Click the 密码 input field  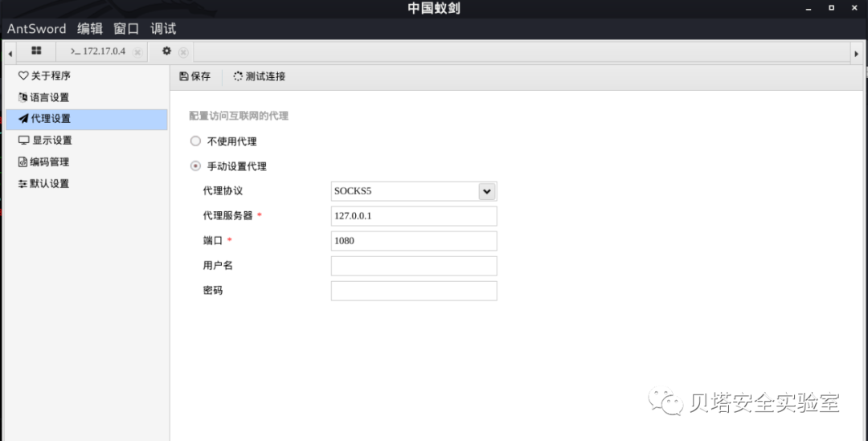pyautogui.click(x=414, y=291)
